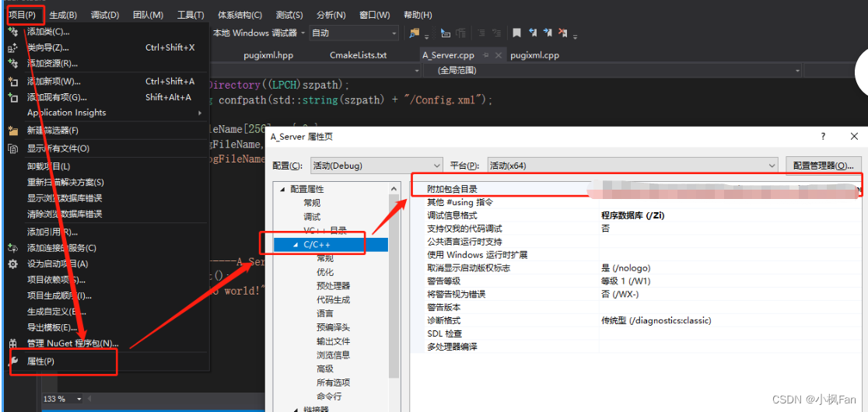Collapse the 配置属性 tree node
Screen dimensions: 868x412
[282, 189]
